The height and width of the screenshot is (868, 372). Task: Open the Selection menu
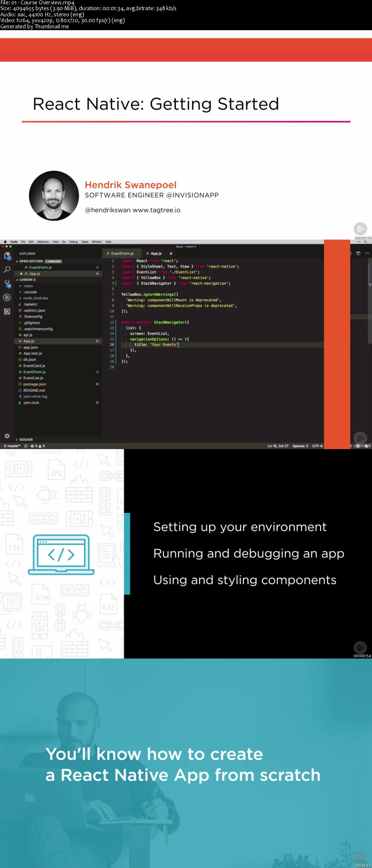(x=43, y=241)
